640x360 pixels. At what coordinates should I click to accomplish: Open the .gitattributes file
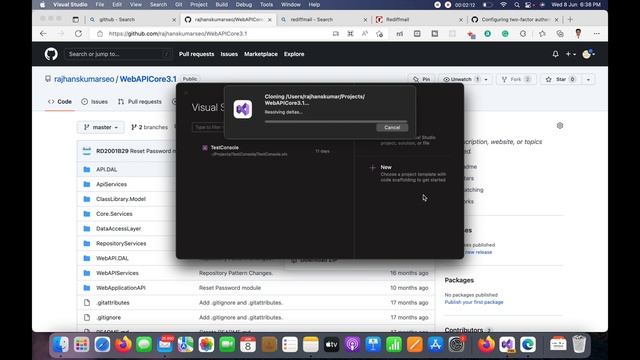(x=113, y=303)
